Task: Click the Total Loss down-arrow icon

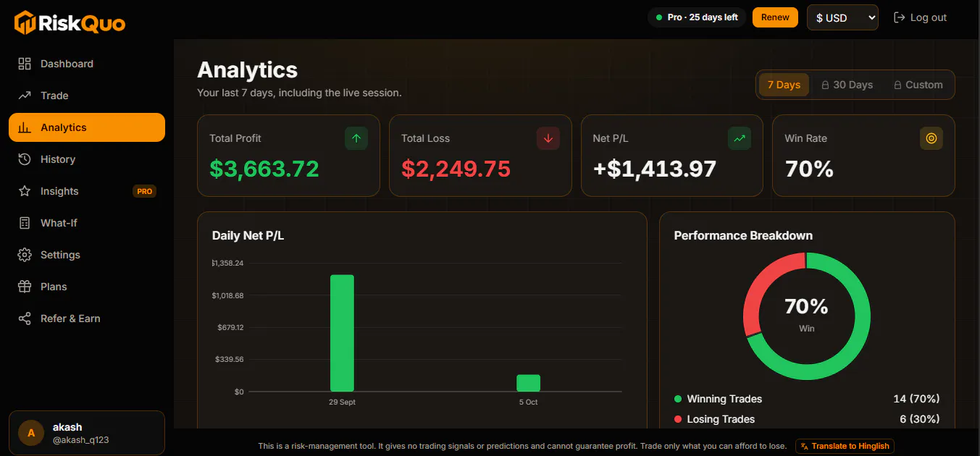Action: tap(548, 138)
